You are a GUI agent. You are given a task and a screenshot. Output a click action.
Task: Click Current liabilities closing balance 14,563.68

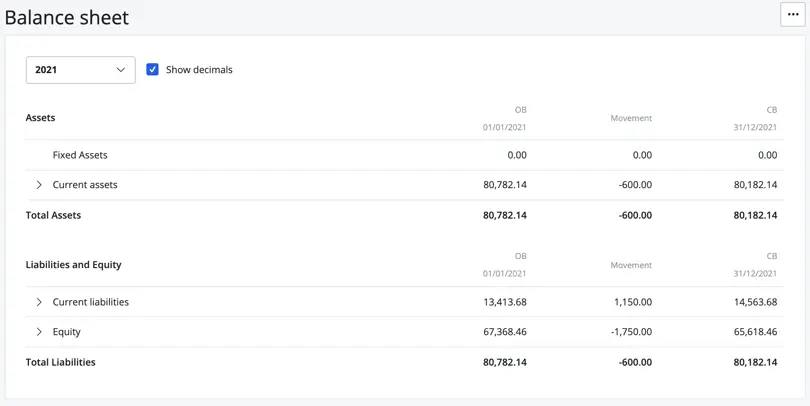(755, 302)
